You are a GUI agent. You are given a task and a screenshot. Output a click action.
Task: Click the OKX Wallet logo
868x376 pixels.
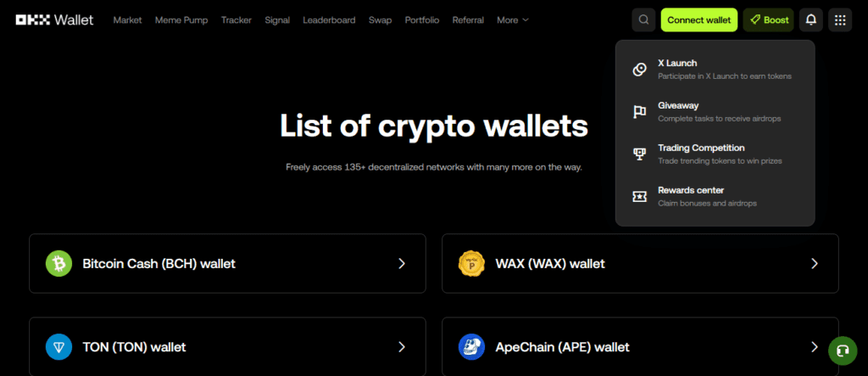(54, 20)
